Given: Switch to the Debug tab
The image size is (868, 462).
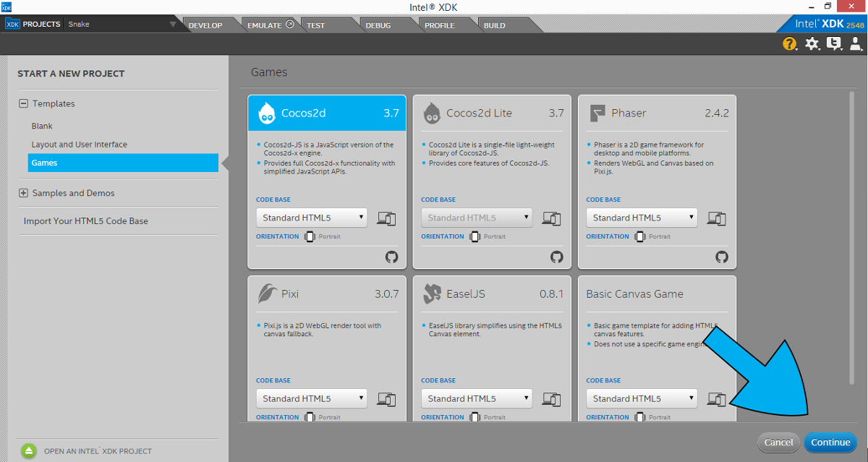Looking at the screenshot, I should pyautogui.click(x=378, y=25).
